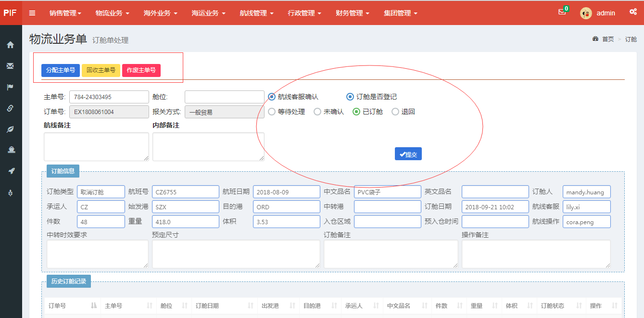Image resolution: width=644 pixels, height=318 pixels.
Task: Choose the 退回 status radio
Action: click(x=395, y=112)
